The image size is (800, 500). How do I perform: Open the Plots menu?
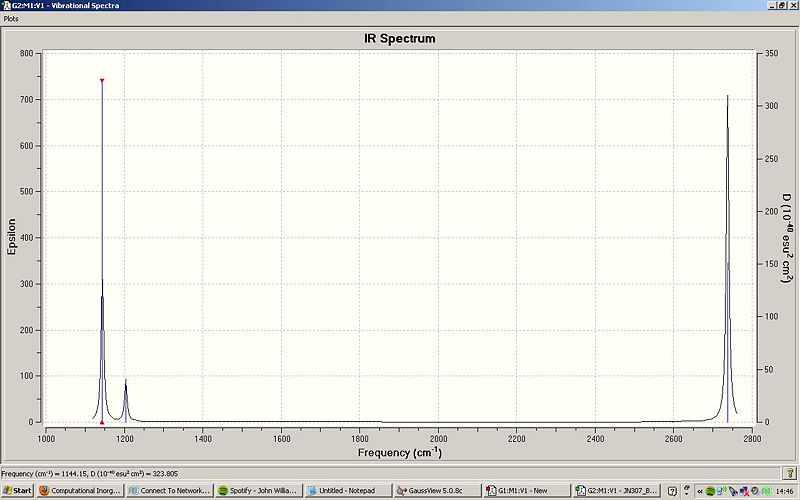[11, 18]
